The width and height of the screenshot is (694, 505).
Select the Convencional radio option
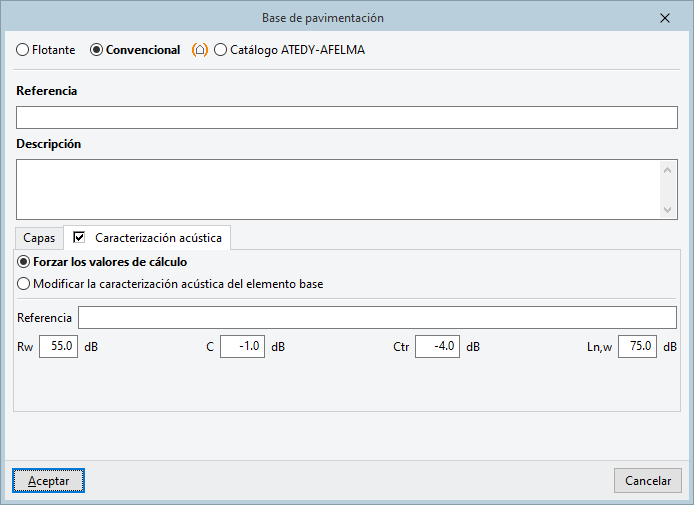click(97, 49)
